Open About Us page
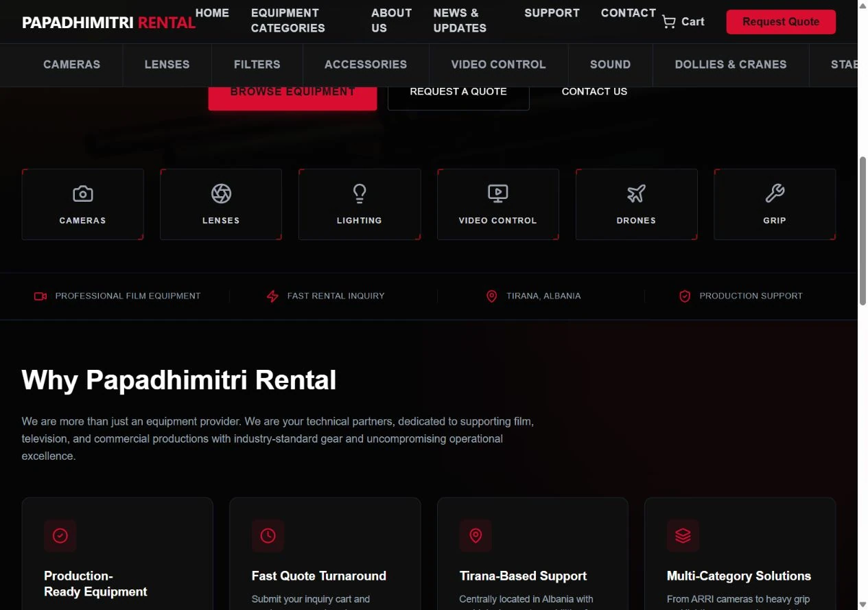Image resolution: width=868 pixels, height=610 pixels. tap(392, 21)
